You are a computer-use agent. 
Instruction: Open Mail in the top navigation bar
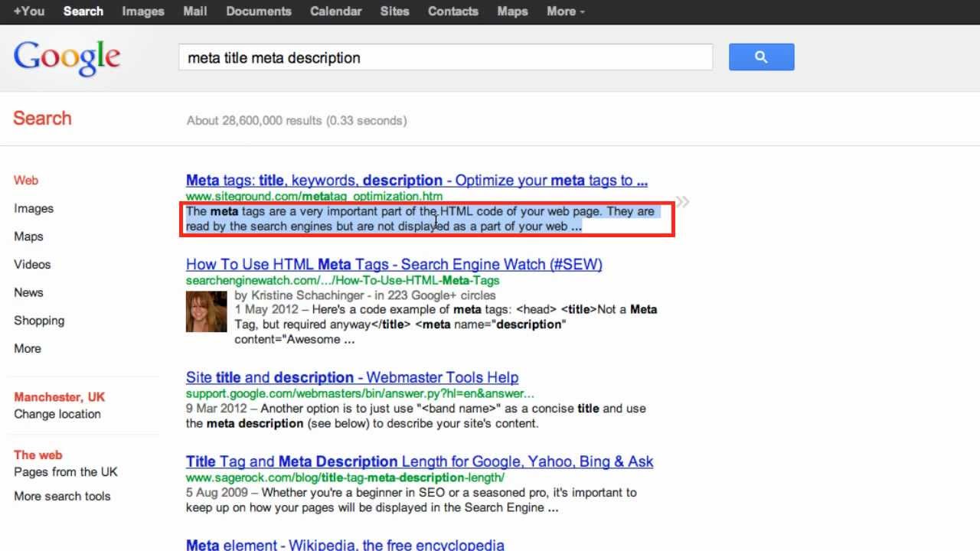tap(195, 11)
